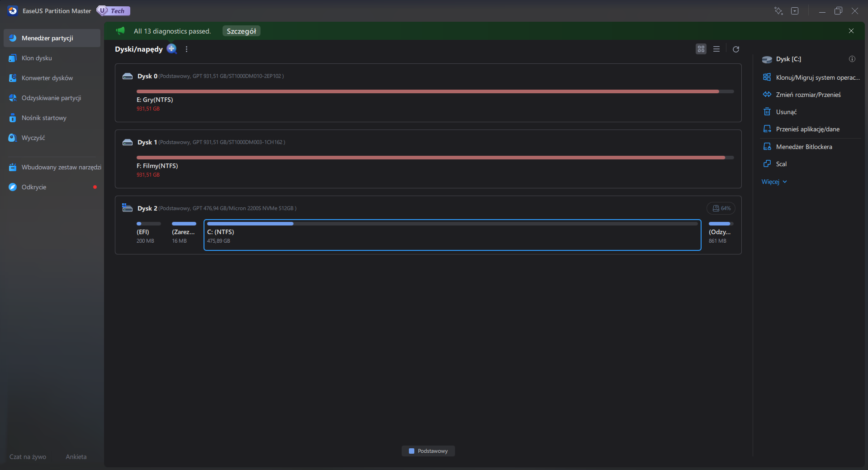The height and width of the screenshot is (470, 868).
Task: Click the Dysk [C:] drive icon
Action: 767,59
